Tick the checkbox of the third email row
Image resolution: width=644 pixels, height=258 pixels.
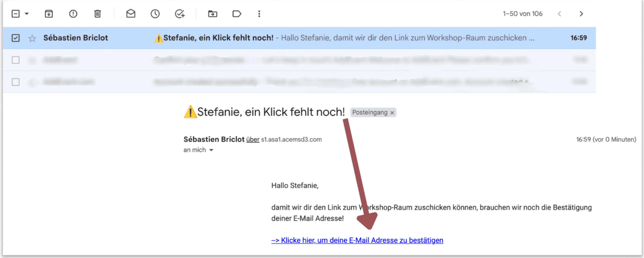pyautogui.click(x=15, y=82)
